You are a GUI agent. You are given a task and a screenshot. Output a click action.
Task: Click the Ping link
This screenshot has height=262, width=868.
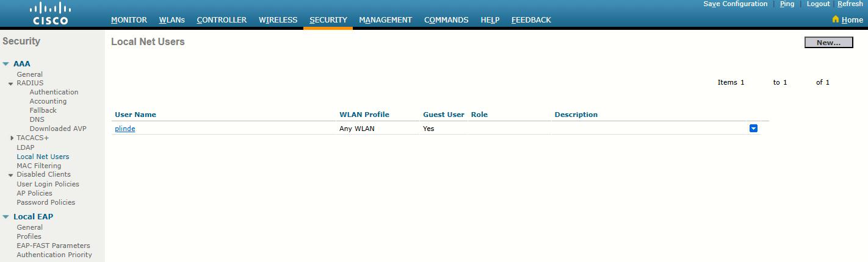click(x=787, y=4)
